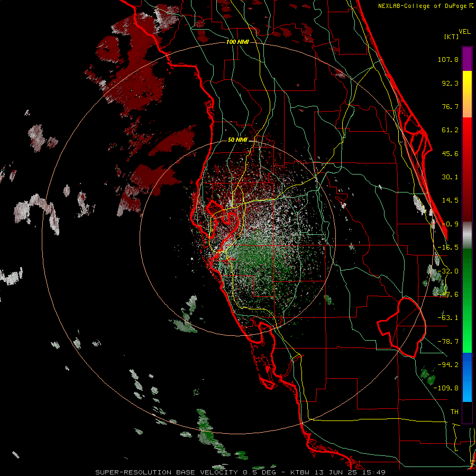476x476 pixels.
Task: Click the purple segment of the color bar
Action: tap(467, 59)
